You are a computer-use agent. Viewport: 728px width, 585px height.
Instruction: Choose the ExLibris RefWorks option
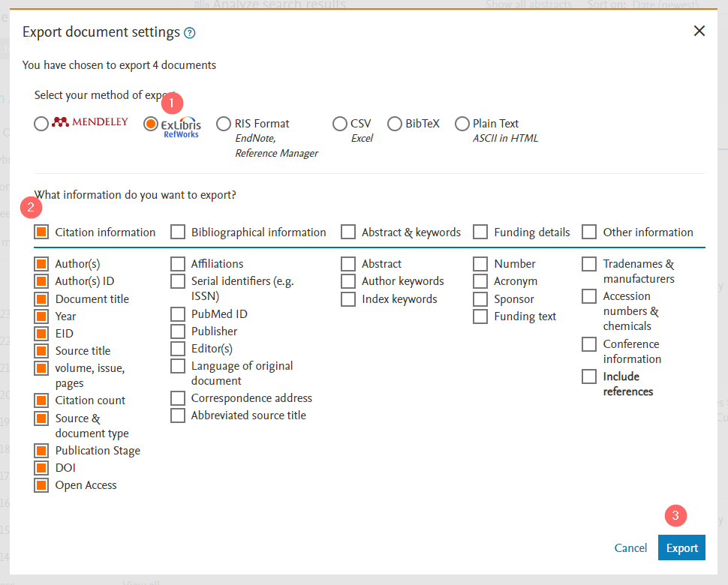[151, 124]
